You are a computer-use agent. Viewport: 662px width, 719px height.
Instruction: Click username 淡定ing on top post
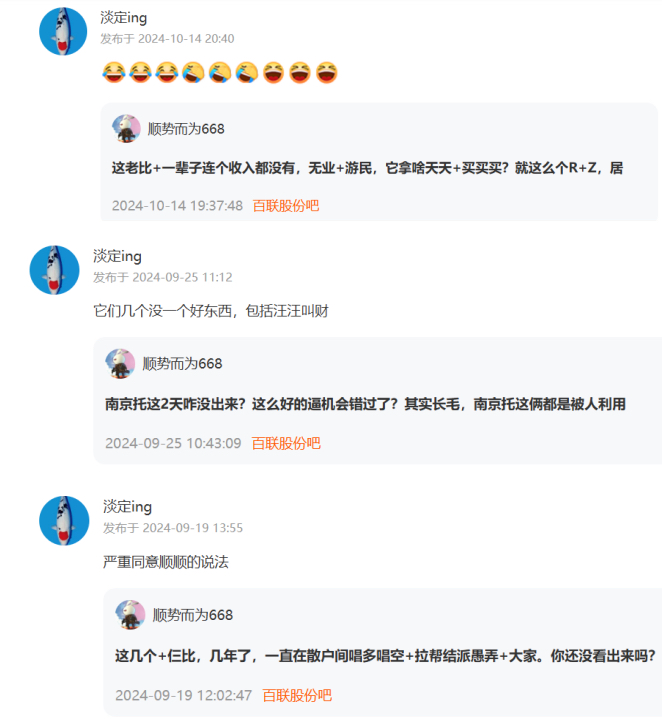tap(123, 17)
